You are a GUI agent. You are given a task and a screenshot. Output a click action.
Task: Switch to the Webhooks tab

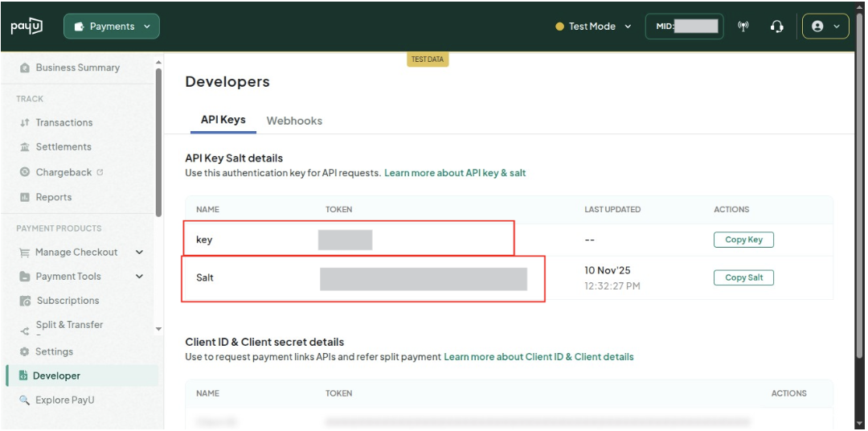pos(294,121)
